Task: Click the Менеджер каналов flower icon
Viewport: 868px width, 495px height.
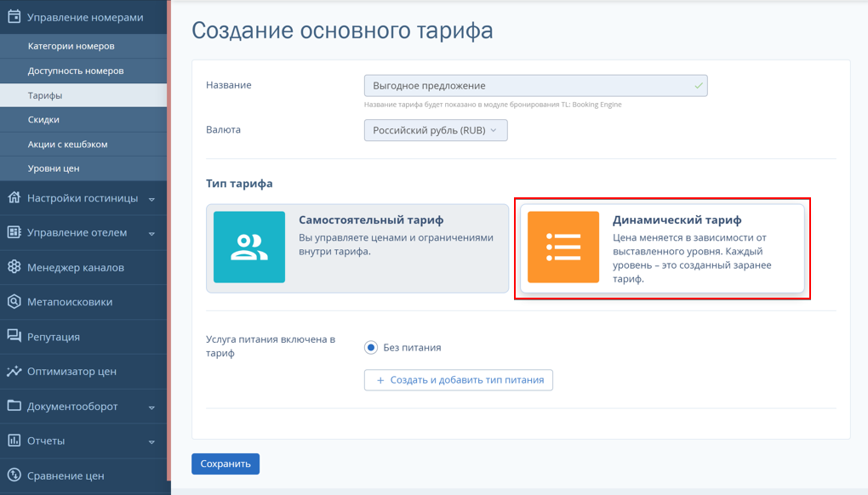Action: click(x=14, y=266)
